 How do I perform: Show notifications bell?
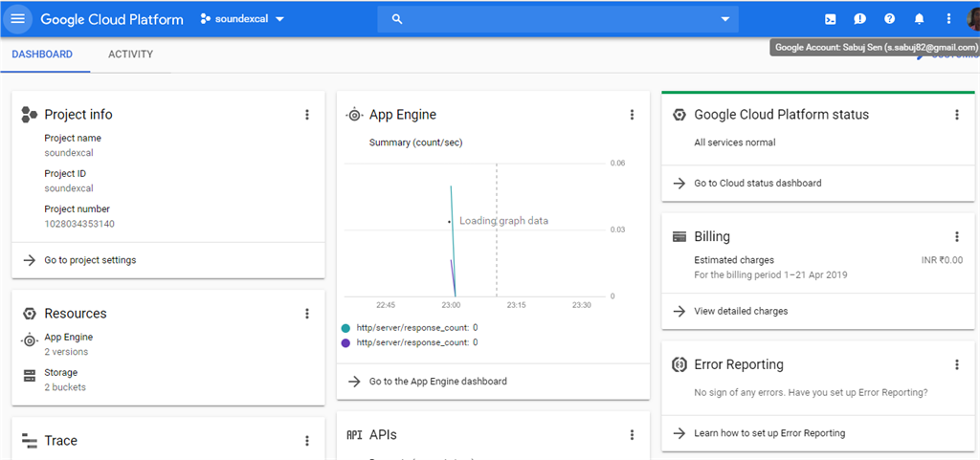click(919, 19)
